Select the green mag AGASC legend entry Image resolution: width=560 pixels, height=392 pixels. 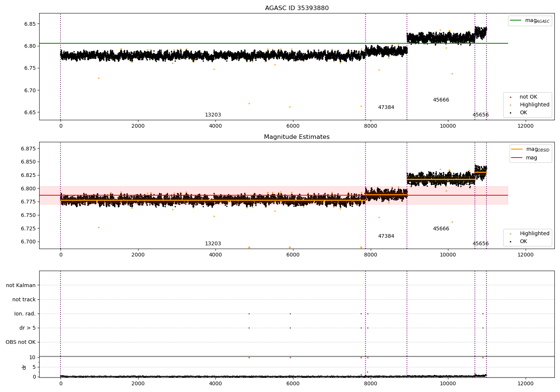point(530,21)
